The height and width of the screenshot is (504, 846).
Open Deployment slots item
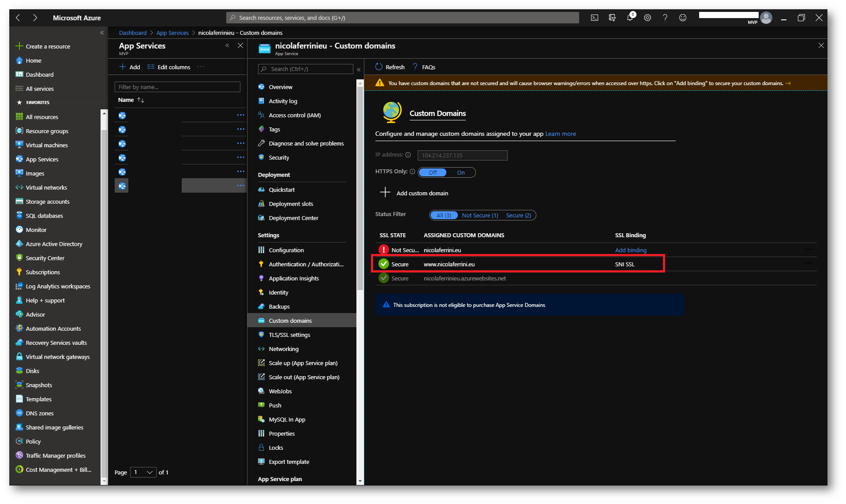pyautogui.click(x=291, y=204)
